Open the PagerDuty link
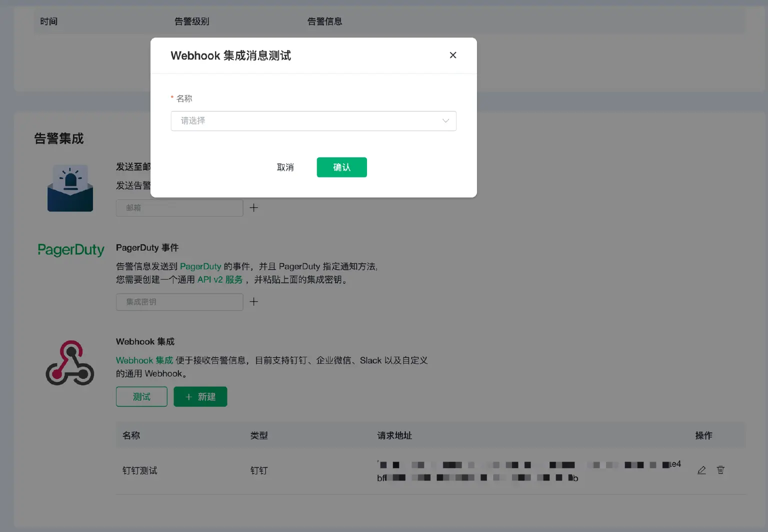Viewport: 768px width, 532px height. pos(200,266)
